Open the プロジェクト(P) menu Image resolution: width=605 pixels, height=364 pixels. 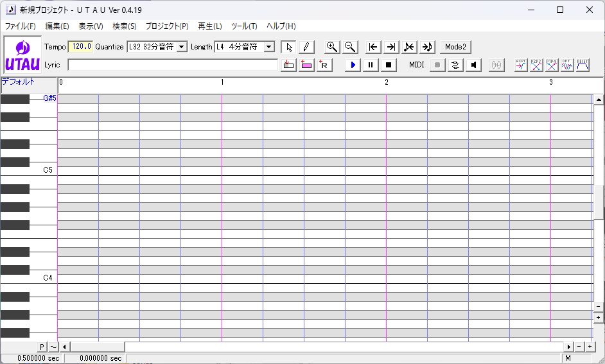[x=167, y=26]
